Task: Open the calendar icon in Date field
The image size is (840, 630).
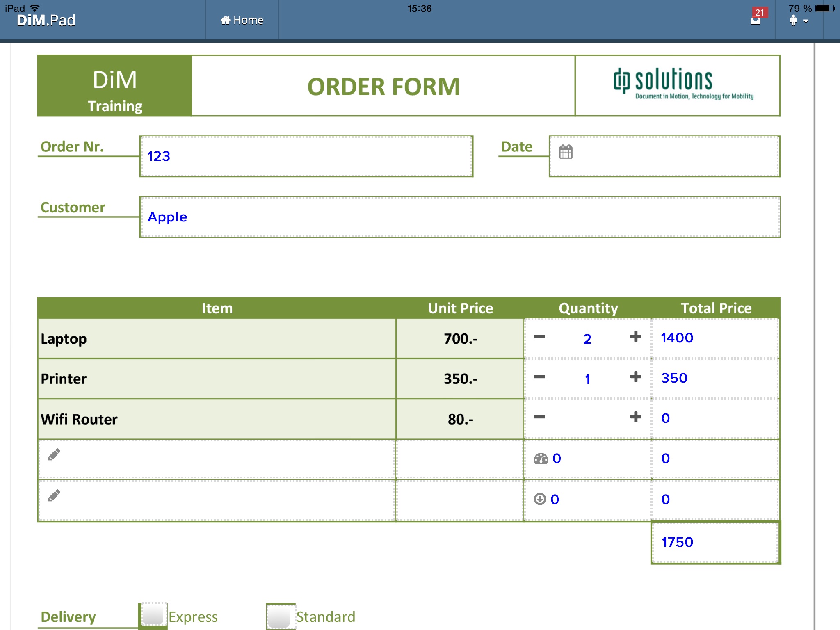Action: click(x=566, y=152)
